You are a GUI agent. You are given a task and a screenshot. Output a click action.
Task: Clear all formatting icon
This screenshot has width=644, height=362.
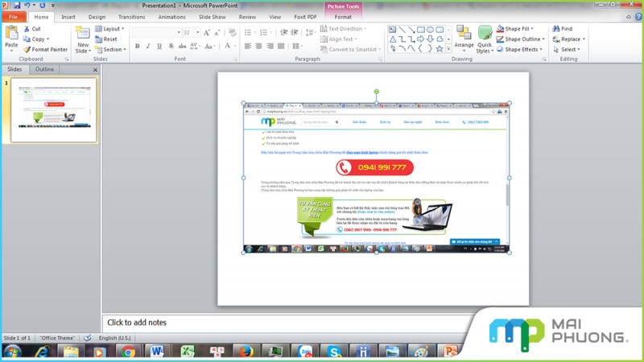(232, 32)
